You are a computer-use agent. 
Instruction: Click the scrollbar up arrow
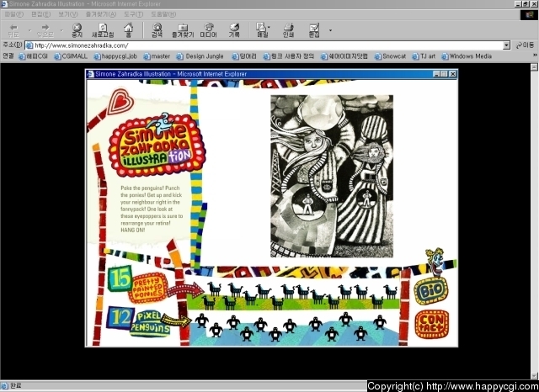tap(534, 67)
